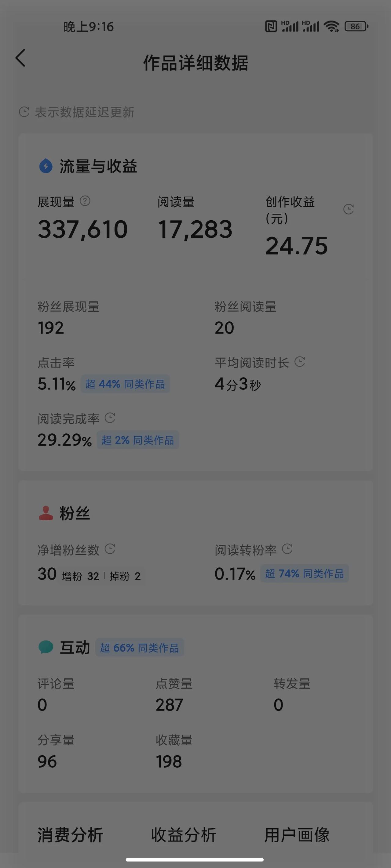The image size is (391, 868).
Task: Tap the delay clock icon near 平均阅读时长
Action: 300,362
